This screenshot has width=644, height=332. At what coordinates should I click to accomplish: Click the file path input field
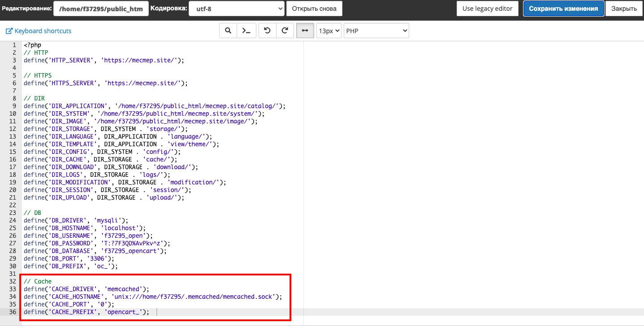click(x=101, y=9)
